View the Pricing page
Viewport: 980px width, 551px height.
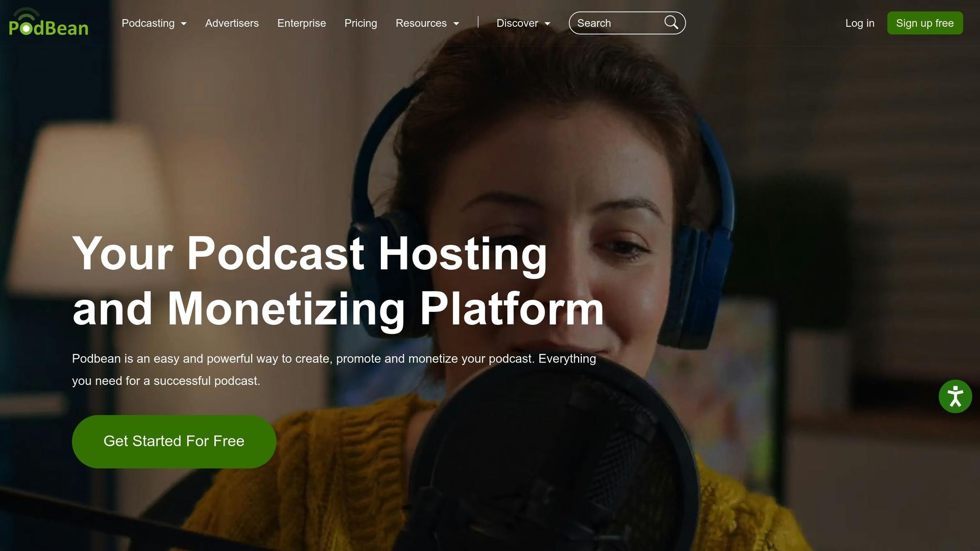coord(361,23)
